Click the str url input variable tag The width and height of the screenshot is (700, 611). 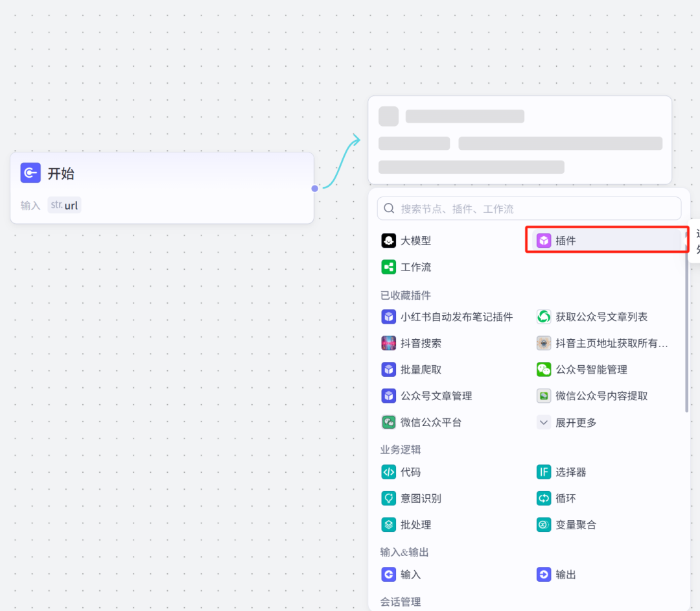[64, 205]
